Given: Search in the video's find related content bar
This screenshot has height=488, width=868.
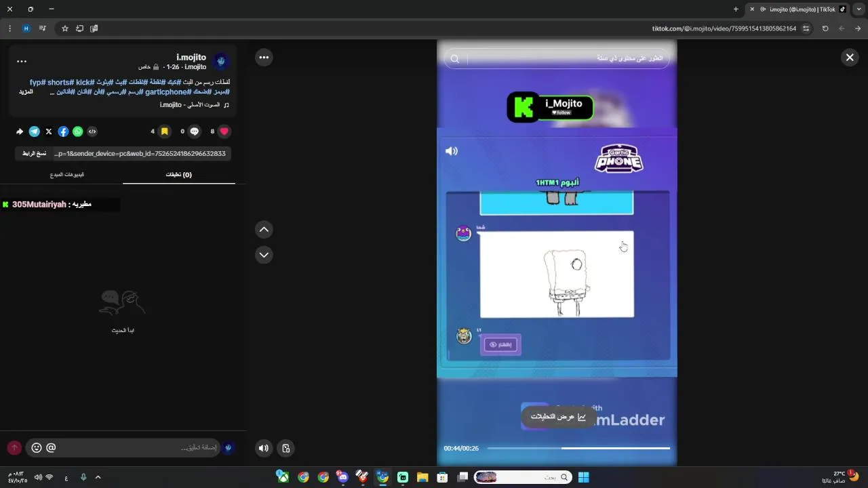Looking at the screenshot, I should pyautogui.click(x=557, y=59).
